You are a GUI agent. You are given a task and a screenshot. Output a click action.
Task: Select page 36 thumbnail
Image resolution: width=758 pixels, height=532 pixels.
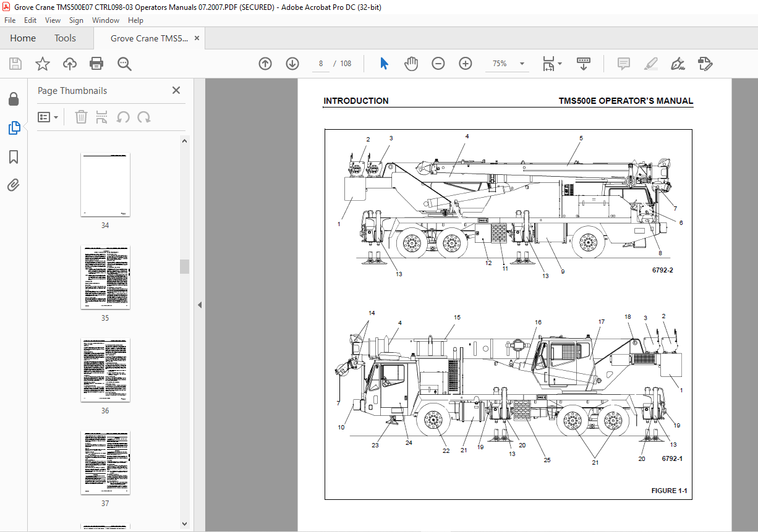105,370
